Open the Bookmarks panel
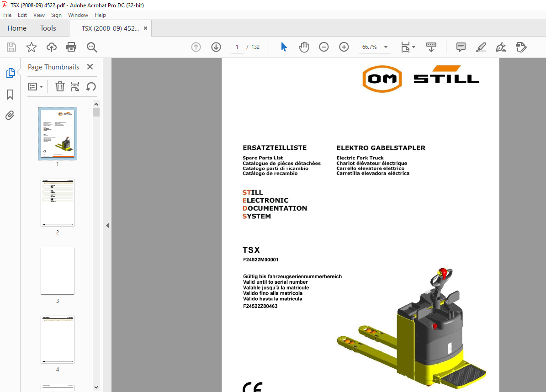Image resolution: width=546 pixels, height=392 pixels. pyautogui.click(x=10, y=94)
